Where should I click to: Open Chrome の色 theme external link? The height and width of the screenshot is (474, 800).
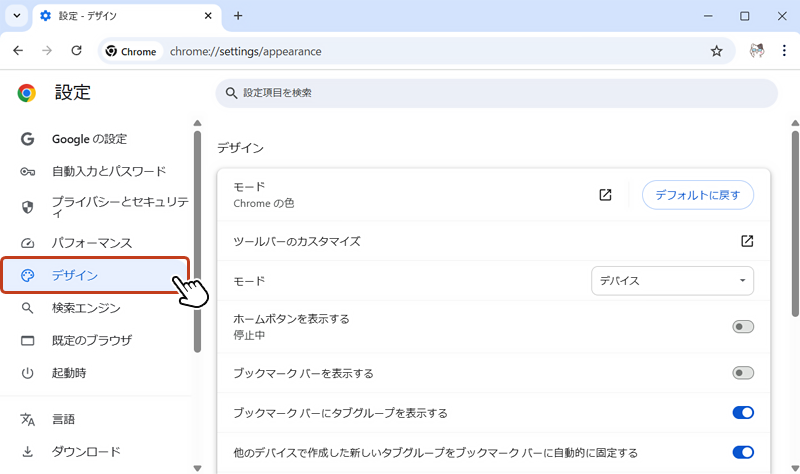pos(605,195)
